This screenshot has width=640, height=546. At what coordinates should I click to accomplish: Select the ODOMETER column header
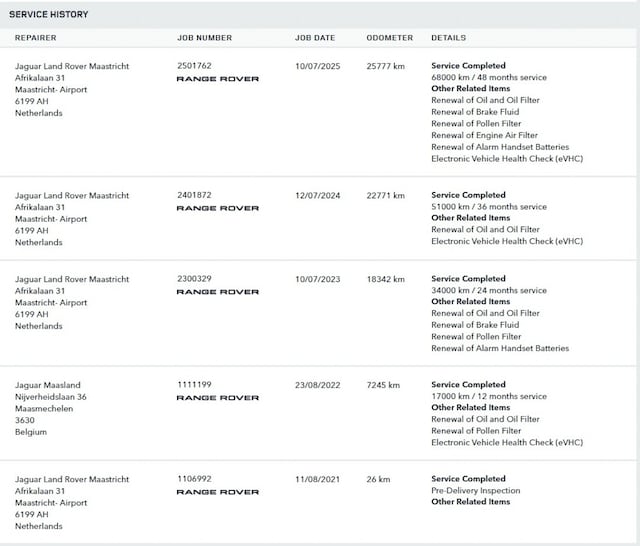[x=389, y=38]
